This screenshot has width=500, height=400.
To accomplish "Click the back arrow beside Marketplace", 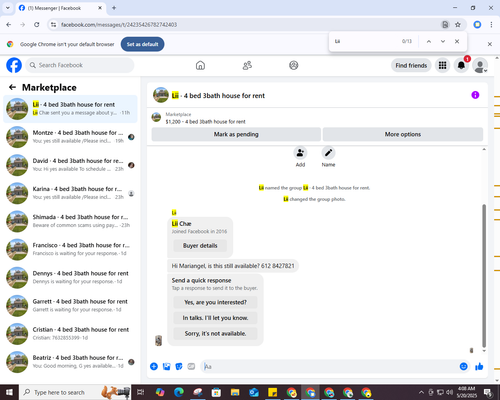I will pos(12,87).
